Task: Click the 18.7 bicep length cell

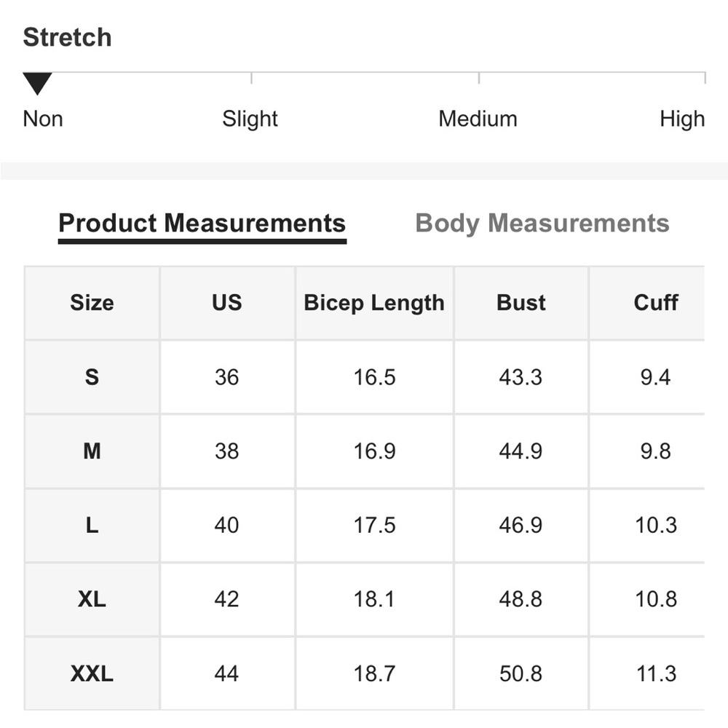Action: (x=374, y=673)
